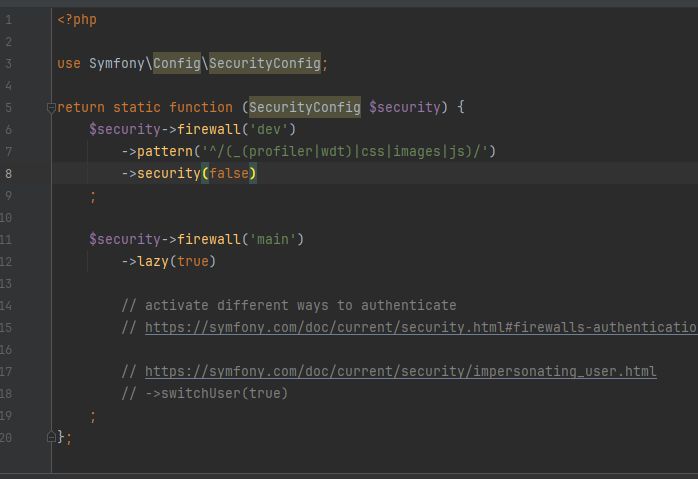
Task: Click line number 12 in the gutter
Action: 6,261
